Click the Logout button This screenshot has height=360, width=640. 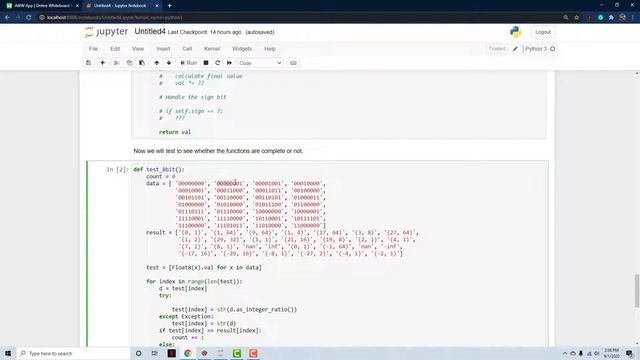(x=543, y=32)
